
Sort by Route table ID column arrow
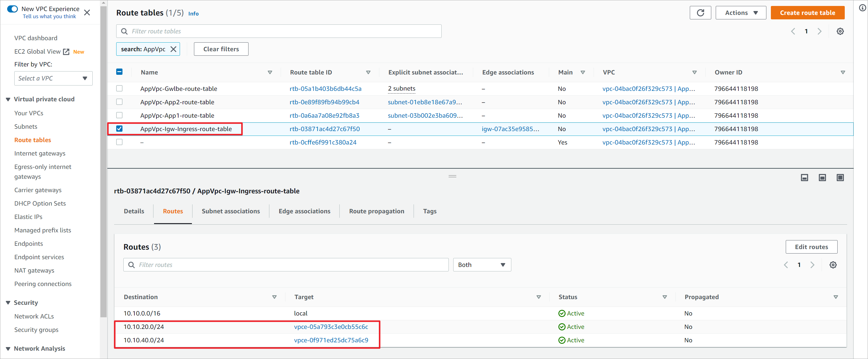pyautogui.click(x=368, y=72)
